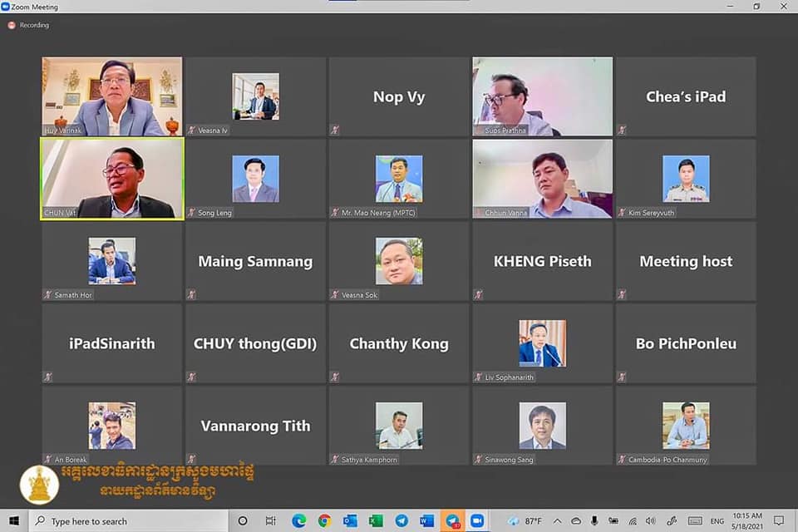This screenshot has height=532, width=798.
Task: Open Google Chrome from the taskbar
Action: pyautogui.click(x=324, y=521)
